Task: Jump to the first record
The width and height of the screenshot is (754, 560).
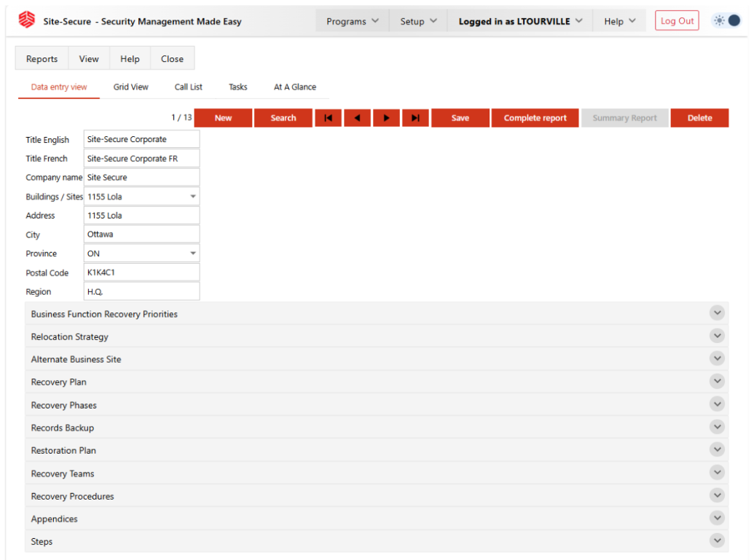Action: click(328, 118)
